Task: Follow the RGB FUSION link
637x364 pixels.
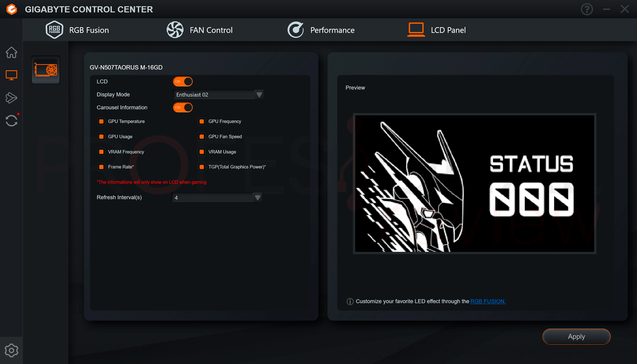Action: pos(488,301)
